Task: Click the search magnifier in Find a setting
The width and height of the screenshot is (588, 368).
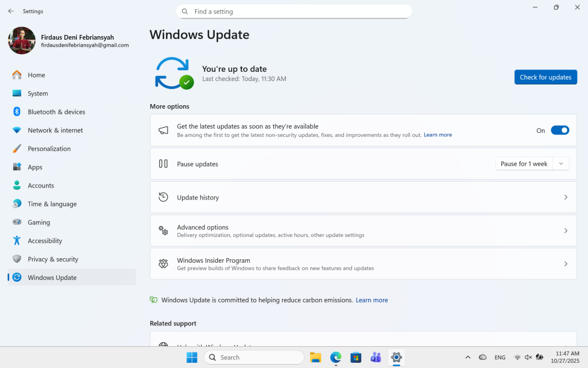Action: pyautogui.click(x=185, y=11)
